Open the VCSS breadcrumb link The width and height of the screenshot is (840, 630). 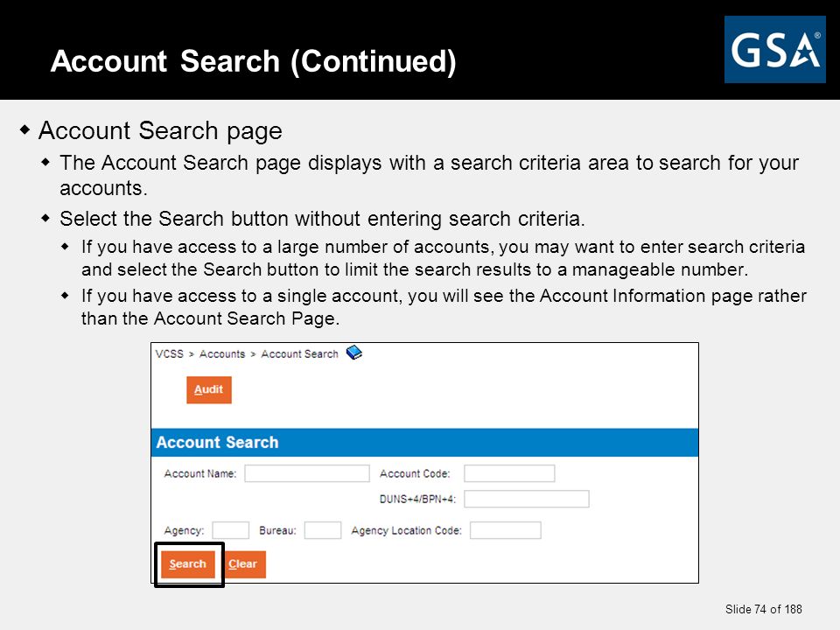point(169,354)
